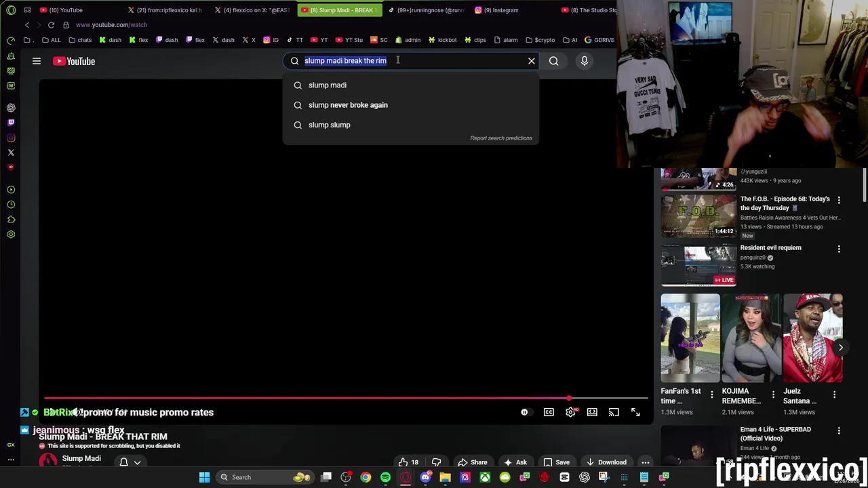Click the Download button
868x488 pixels.
pos(606,462)
